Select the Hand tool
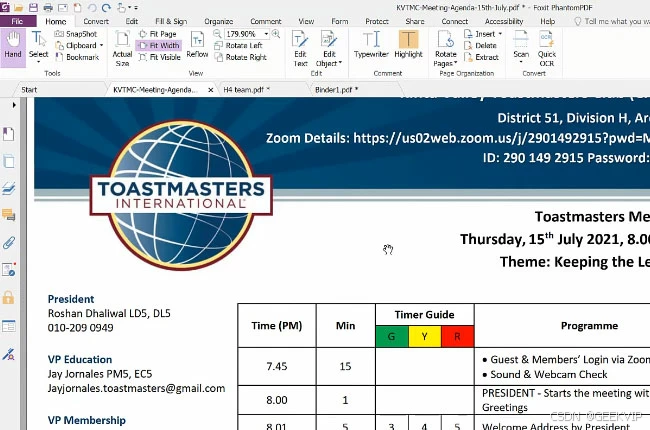 click(13, 47)
